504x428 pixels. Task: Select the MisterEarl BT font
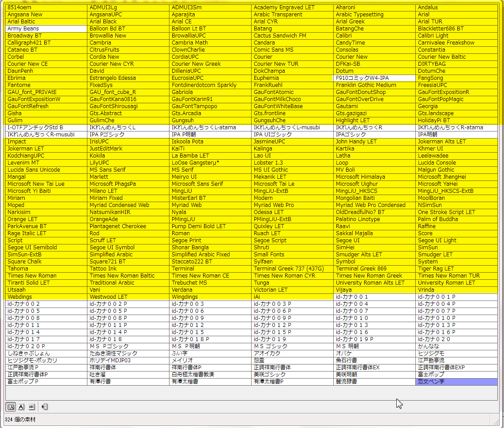click(210, 198)
